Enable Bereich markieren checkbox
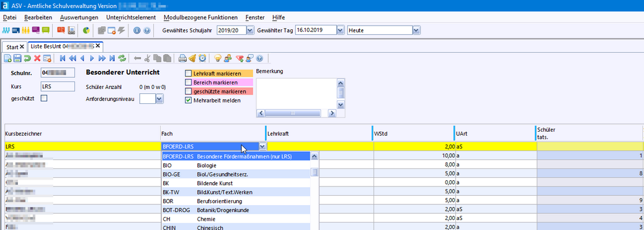The height and width of the screenshot is (230, 644). (x=189, y=83)
